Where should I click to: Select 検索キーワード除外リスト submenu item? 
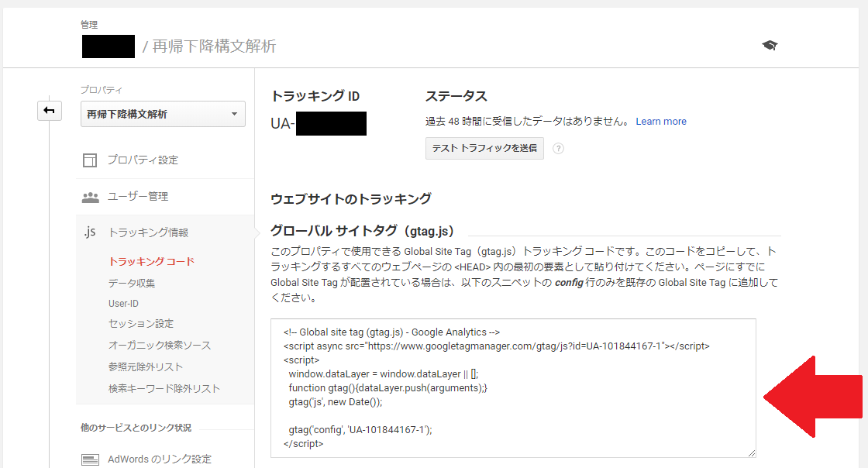[x=164, y=389]
